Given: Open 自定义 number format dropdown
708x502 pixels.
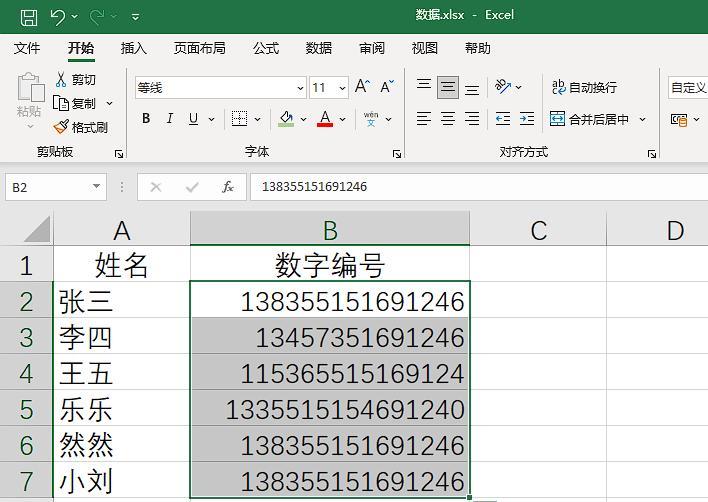Looking at the screenshot, I should pyautogui.click(x=688, y=88).
